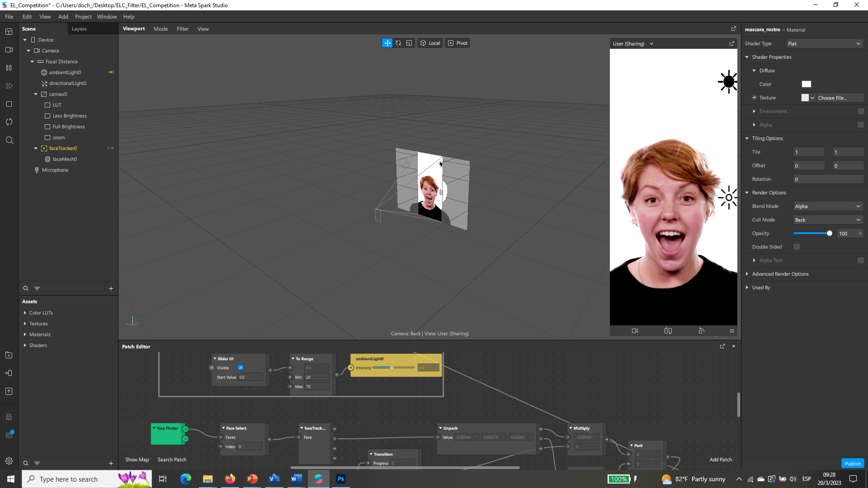Select the Scale manipulator tool in viewport
The image size is (868, 488).
pyautogui.click(x=409, y=43)
